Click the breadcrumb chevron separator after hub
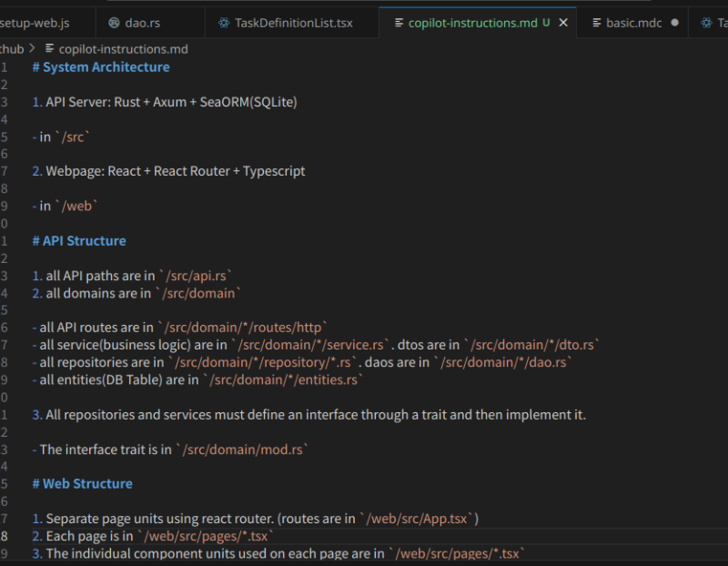This screenshot has width=728, height=566. coord(33,48)
